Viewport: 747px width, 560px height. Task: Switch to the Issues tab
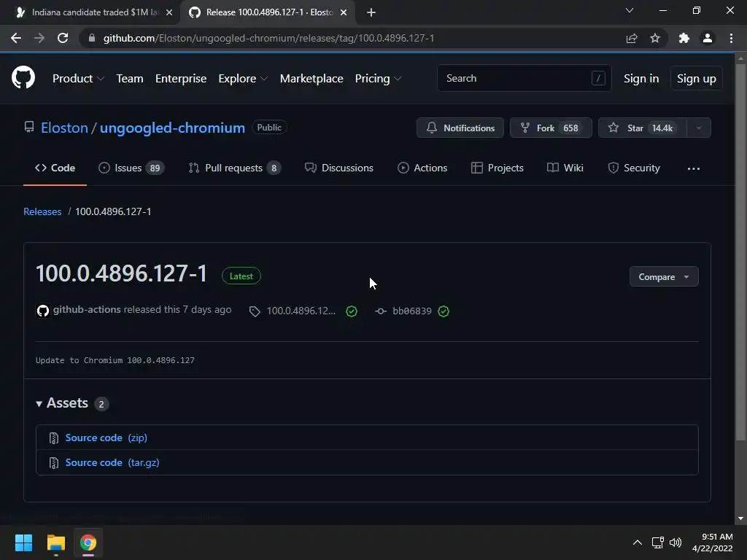[131, 168]
